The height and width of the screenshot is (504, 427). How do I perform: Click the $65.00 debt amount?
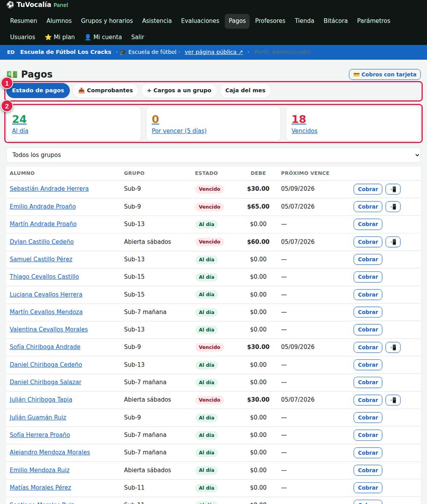(258, 207)
